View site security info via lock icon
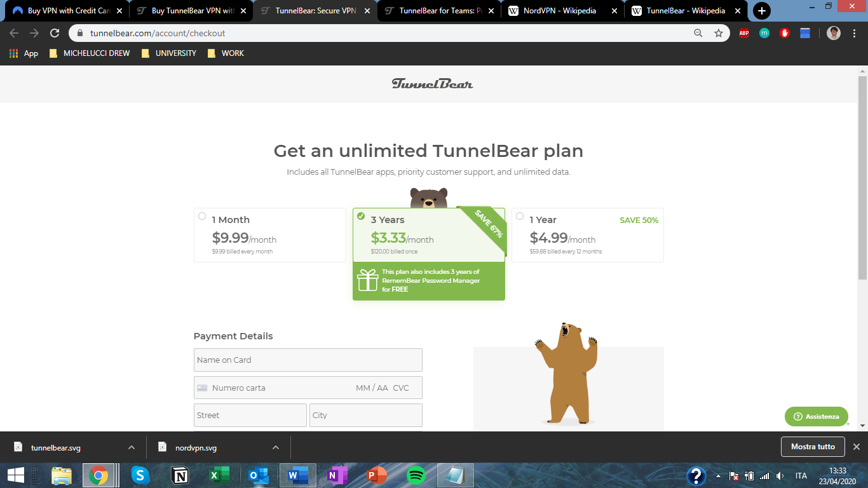Screen dimensions: 868x488 coord(80,33)
